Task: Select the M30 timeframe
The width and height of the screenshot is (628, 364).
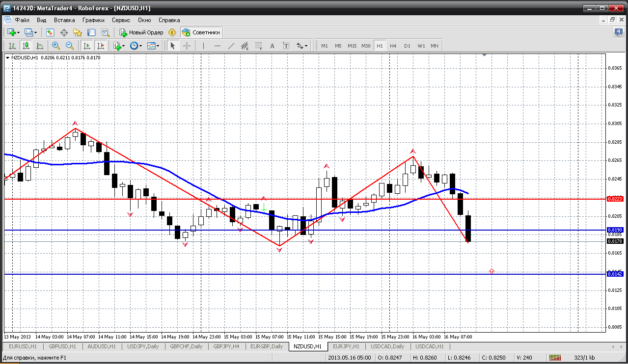Action: click(366, 46)
